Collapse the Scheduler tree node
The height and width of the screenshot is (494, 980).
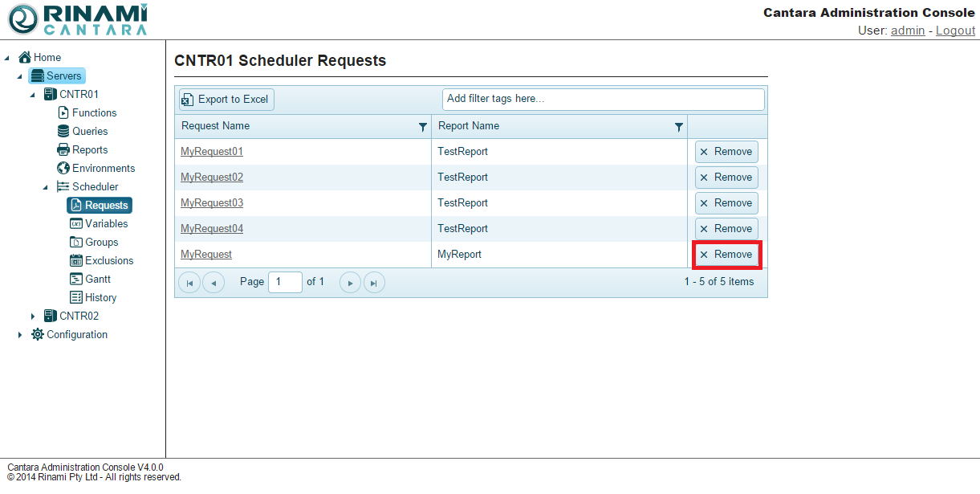click(46, 187)
